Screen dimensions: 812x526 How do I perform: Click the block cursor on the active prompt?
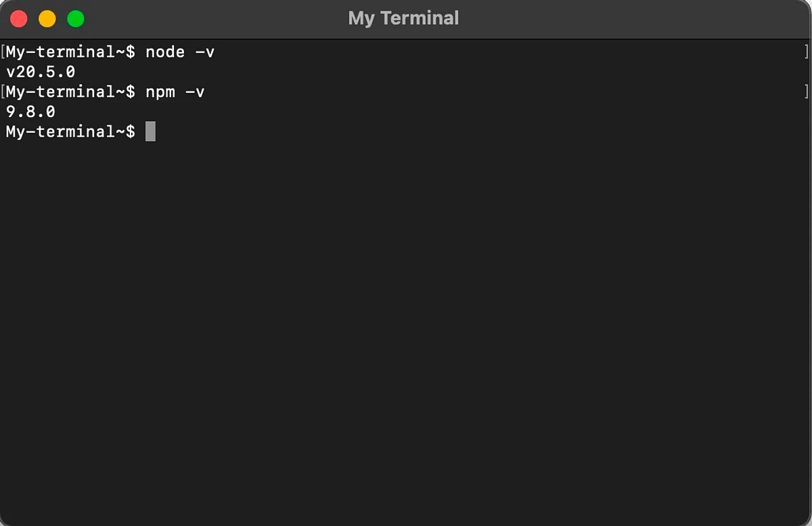coord(150,131)
